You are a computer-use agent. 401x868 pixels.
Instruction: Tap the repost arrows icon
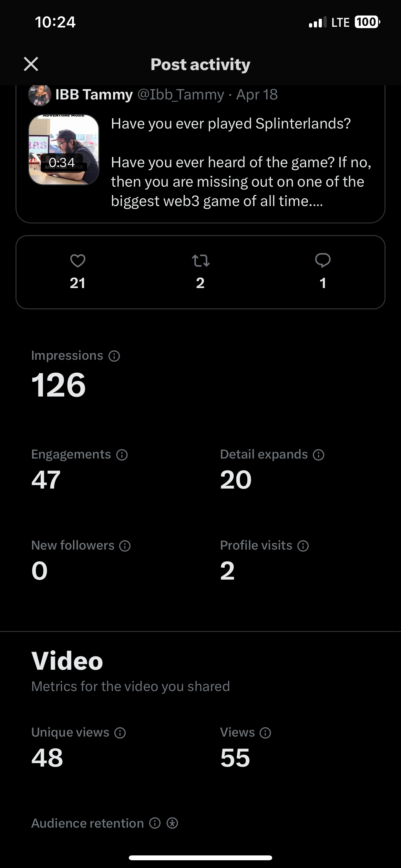pos(200,261)
